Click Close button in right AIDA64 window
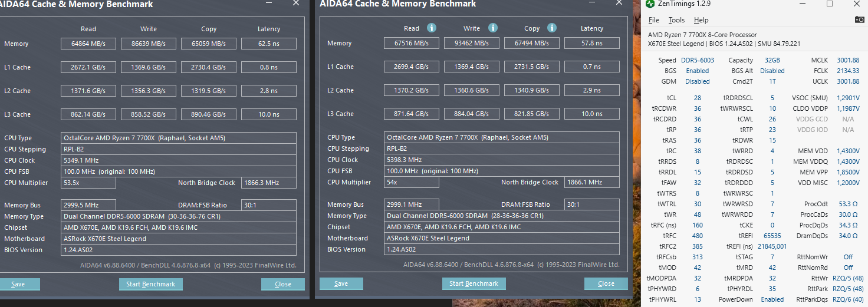The height and width of the screenshot is (307, 868). click(x=606, y=283)
